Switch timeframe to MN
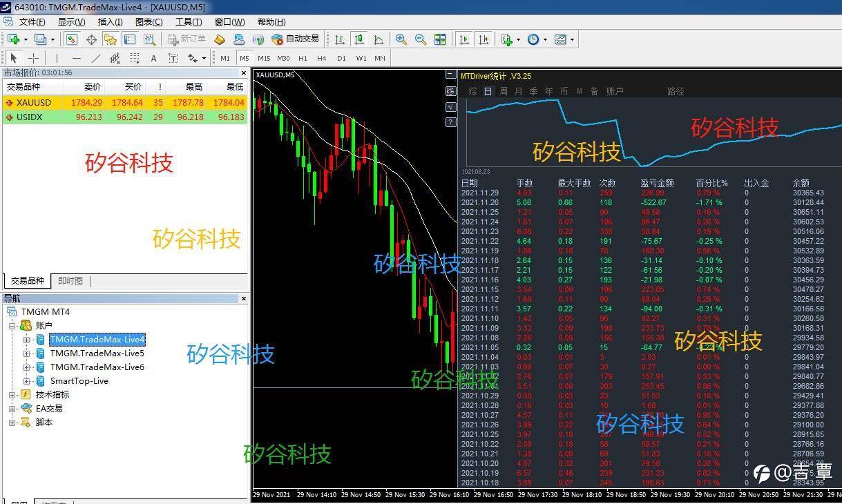 [380, 58]
